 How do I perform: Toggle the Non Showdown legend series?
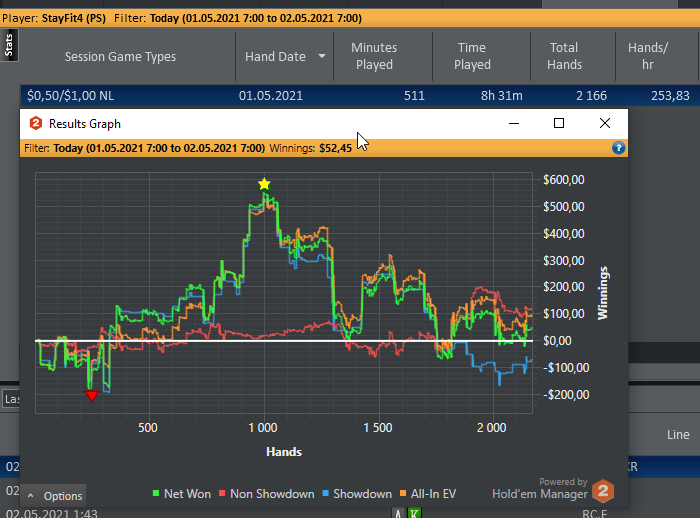pos(267,493)
